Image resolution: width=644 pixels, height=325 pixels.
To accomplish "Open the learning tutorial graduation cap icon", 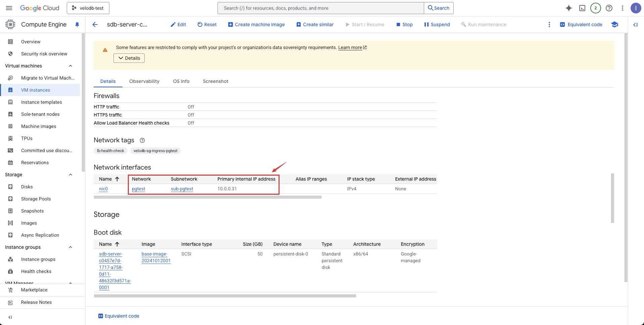I will [614, 25].
